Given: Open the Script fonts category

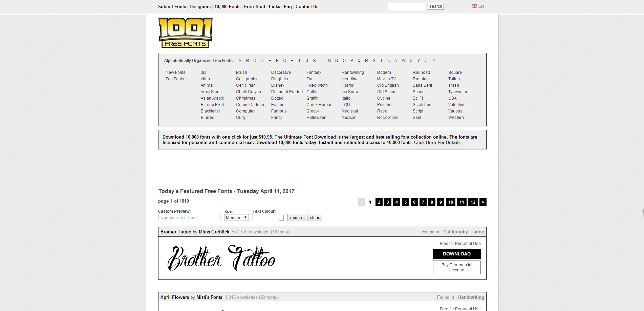Looking at the screenshot, I should click(x=418, y=111).
